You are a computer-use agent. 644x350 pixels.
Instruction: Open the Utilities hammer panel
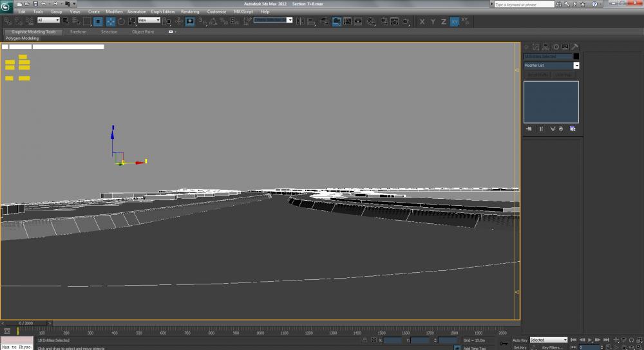pyautogui.click(x=575, y=47)
